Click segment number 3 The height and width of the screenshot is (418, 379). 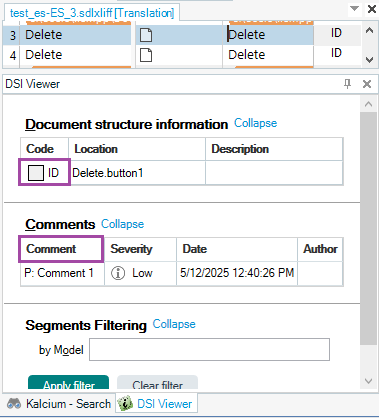click(x=12, y=35)
